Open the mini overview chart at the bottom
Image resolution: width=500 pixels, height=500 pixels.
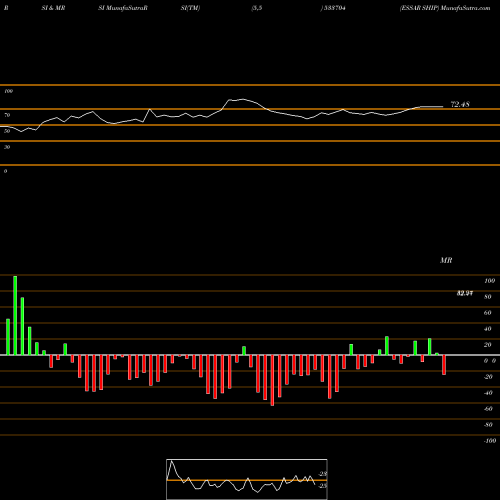247,479
